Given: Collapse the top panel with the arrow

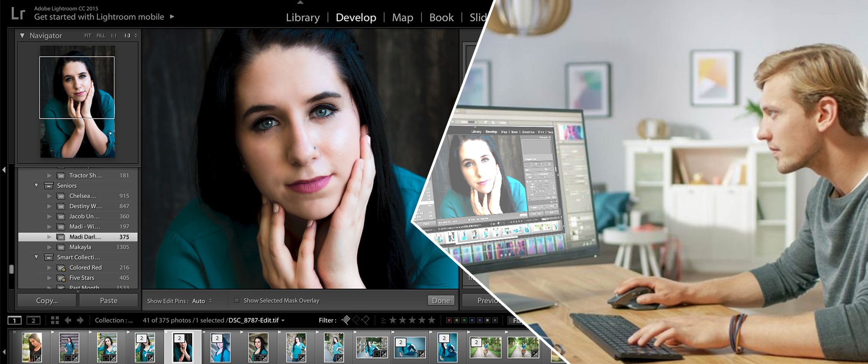Looking at the screenshot, I should pos(300,2).
